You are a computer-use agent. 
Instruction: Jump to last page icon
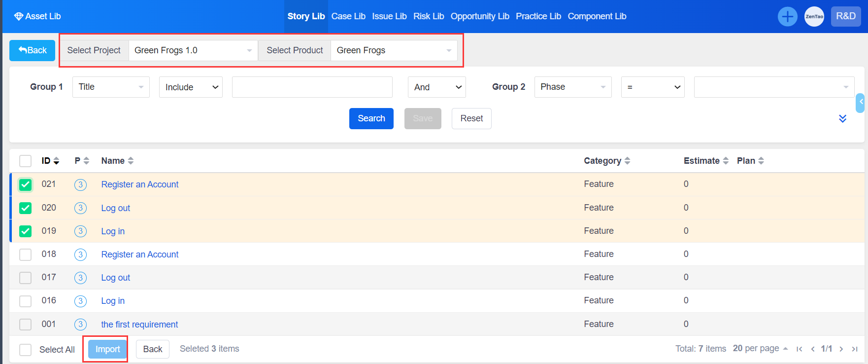click(x=855, y=349)
